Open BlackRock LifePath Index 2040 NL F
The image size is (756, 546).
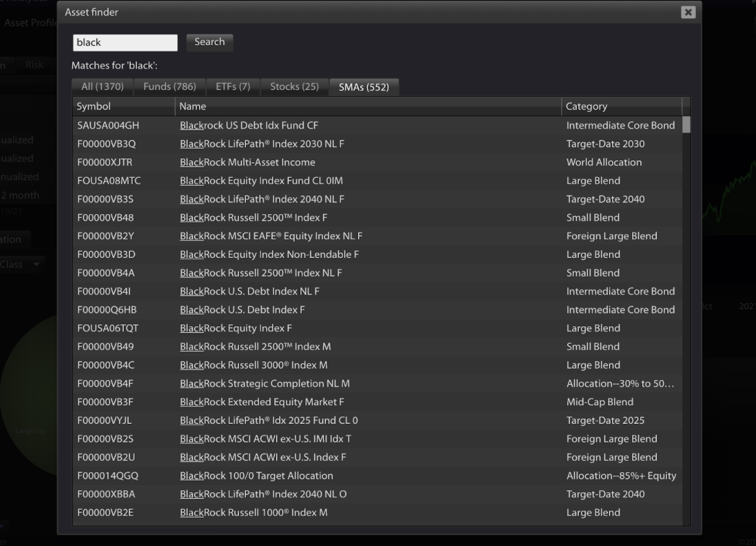[x=262, y=199]
